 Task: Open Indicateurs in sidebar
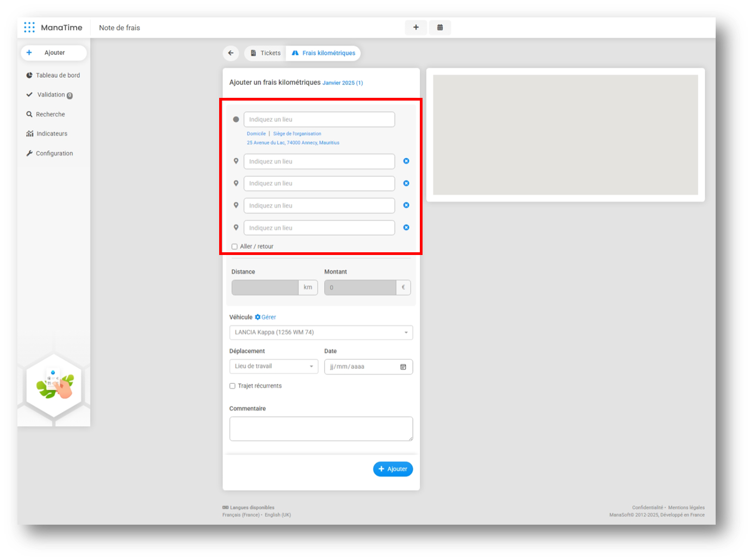(47, 134)
